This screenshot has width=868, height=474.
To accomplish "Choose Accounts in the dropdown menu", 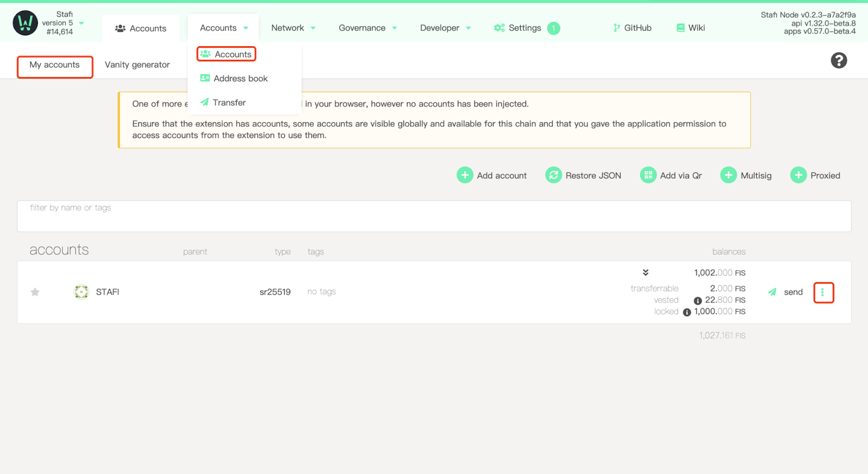I will [x=226, y=54].
